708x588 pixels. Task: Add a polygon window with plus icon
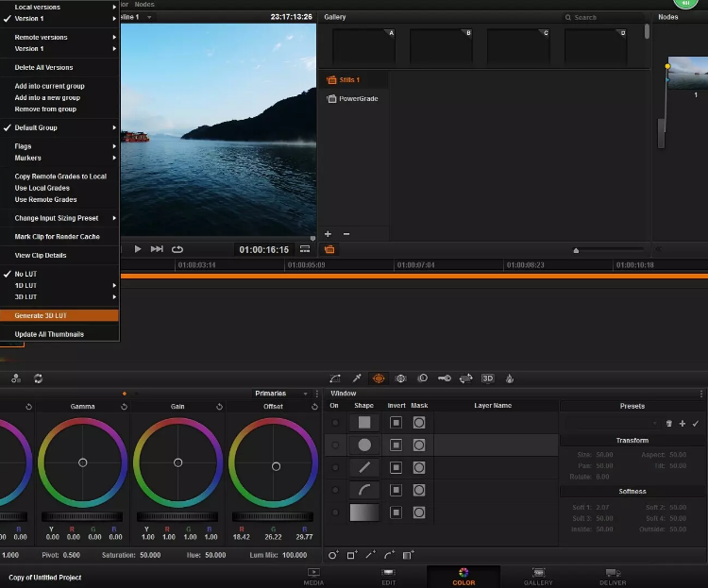coord(371,555)
